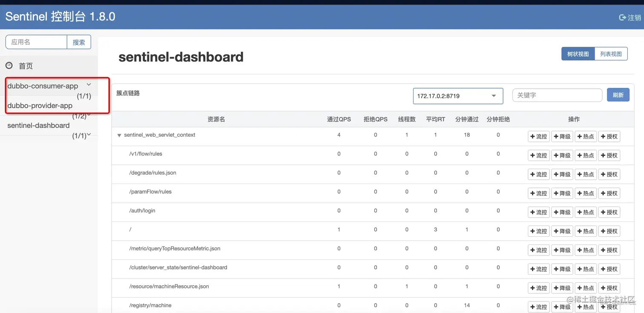Image resolution: width=644 pixels, height=313 pixels.
Task: Add 降级 rule for the / resource
Action: click(x=562, y=231)
